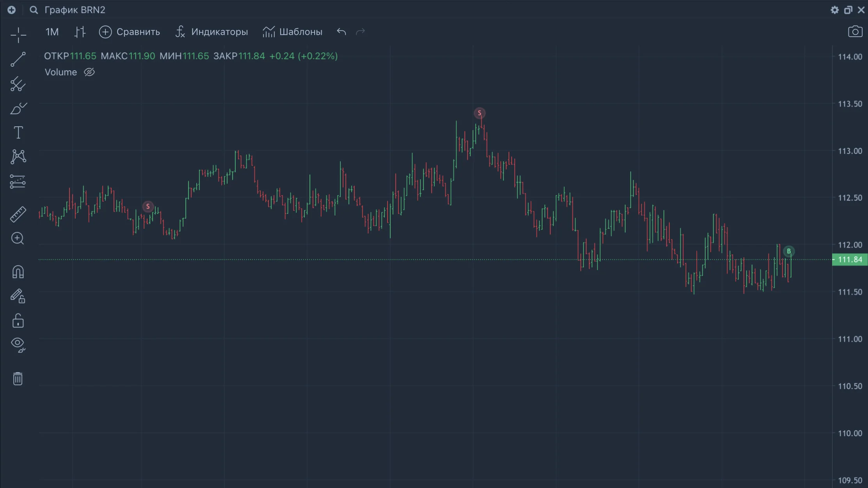Toggle magnet mode snapping
This screenshot has width=868, height=488.
pos(18,272)
